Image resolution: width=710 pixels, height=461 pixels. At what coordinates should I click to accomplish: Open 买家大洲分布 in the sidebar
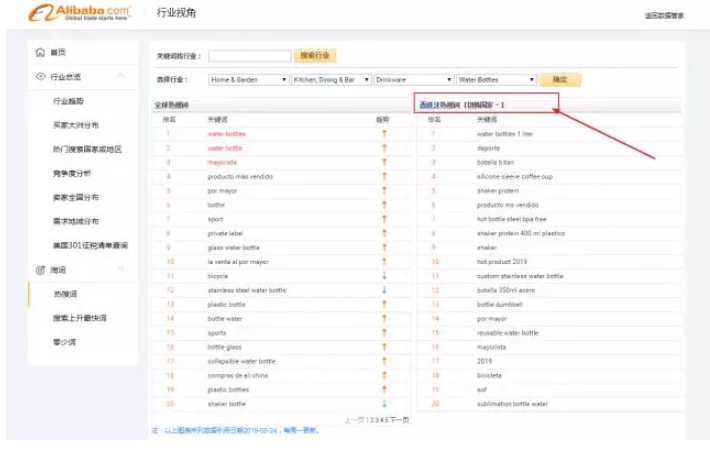point(76,125)
